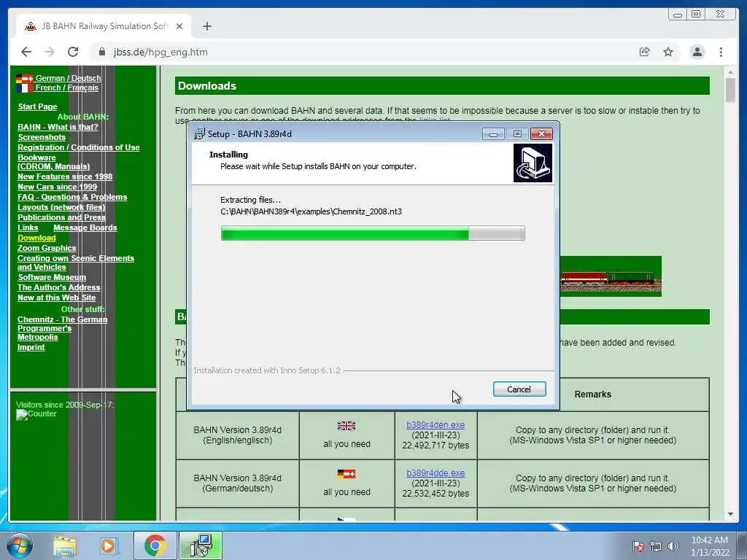Click the German flag icon in table row

[347, 474]
